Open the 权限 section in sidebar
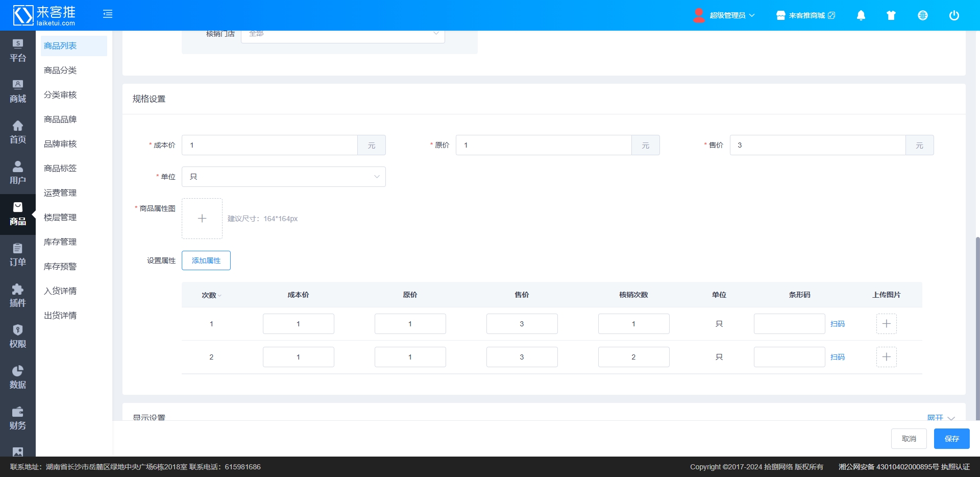The height and width of the screenshot is (477, 980). [18, 337]
